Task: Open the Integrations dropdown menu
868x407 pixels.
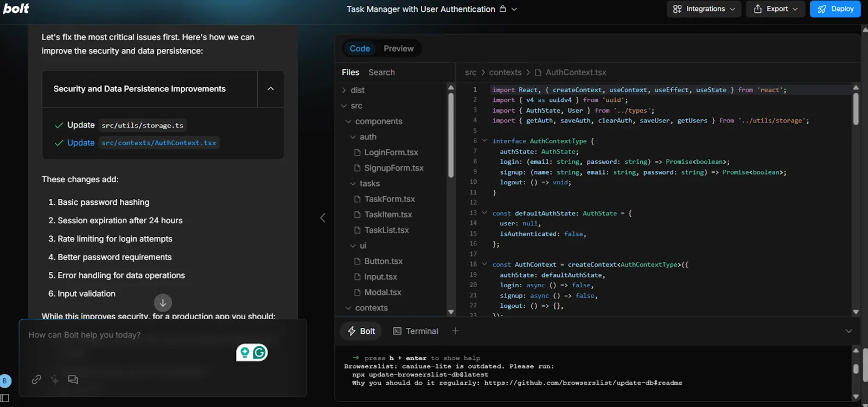Action: point(704,9)
